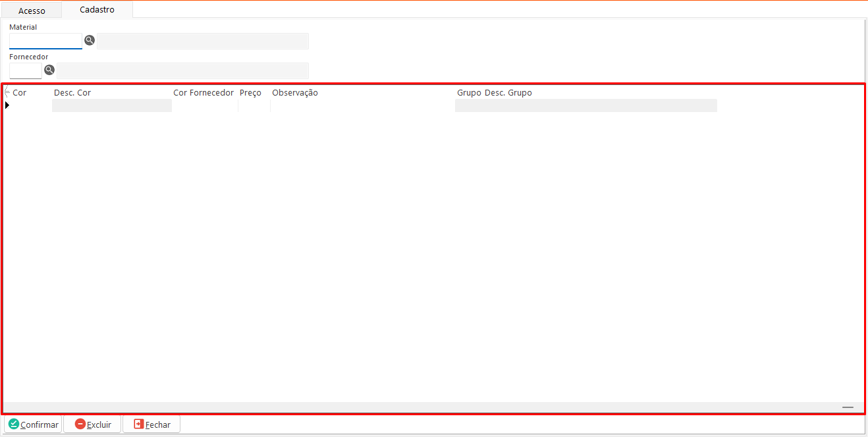The image size is (868, 437).
Task: Click the Fornecedor search magnifier icon
Action: click(x=49, y=70)
